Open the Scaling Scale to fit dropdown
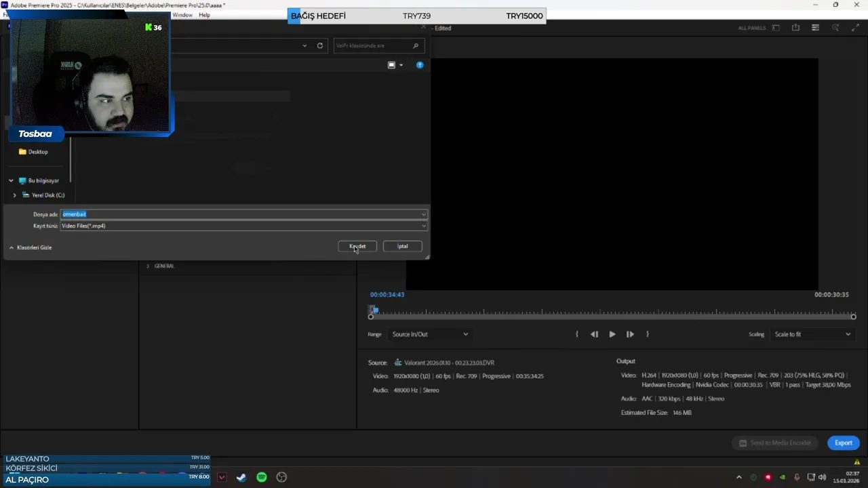868x488 pixels. click(x=812, y=334)
